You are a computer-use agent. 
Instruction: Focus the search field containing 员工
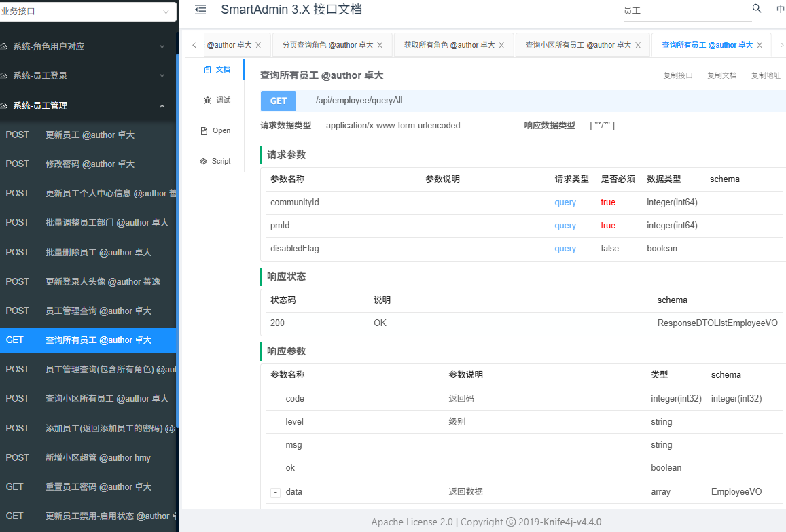tap(687, 10)
